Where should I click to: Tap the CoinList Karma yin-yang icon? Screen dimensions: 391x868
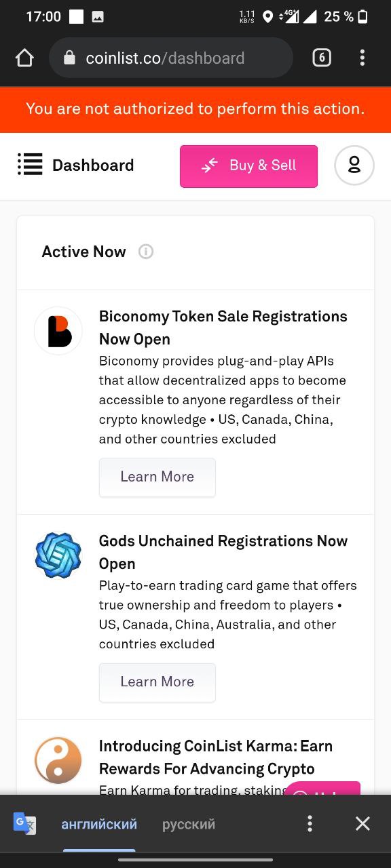(58, 760)
